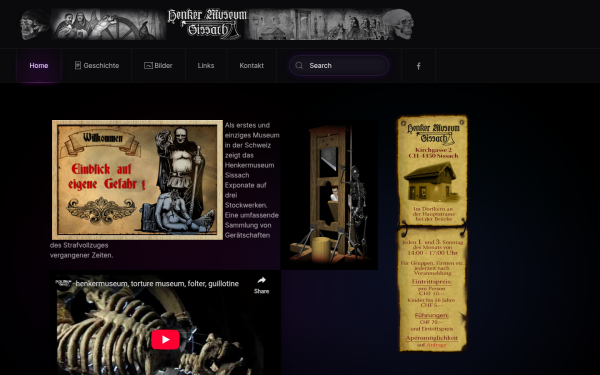Screen dimensions: 600x375
Task: Go to the Bilder gallery page
Action: pyautogui.click(x=158, y=65)
